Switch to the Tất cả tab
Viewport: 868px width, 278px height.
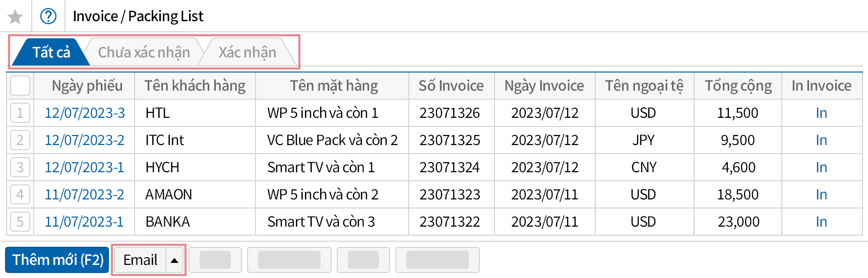point(51,52)
